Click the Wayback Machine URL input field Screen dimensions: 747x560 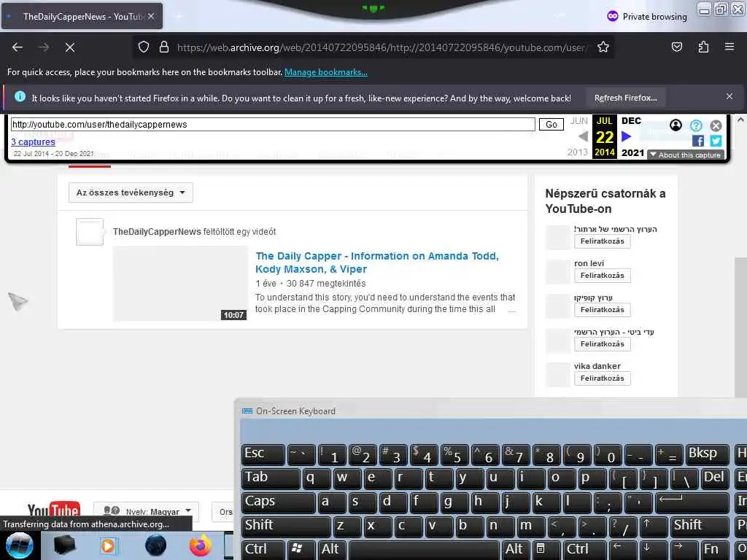(x=273, y=125)
